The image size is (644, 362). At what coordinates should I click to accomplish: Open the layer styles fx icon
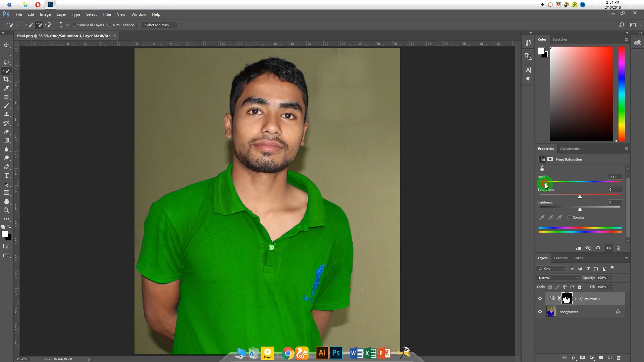(x=574, y=358)
